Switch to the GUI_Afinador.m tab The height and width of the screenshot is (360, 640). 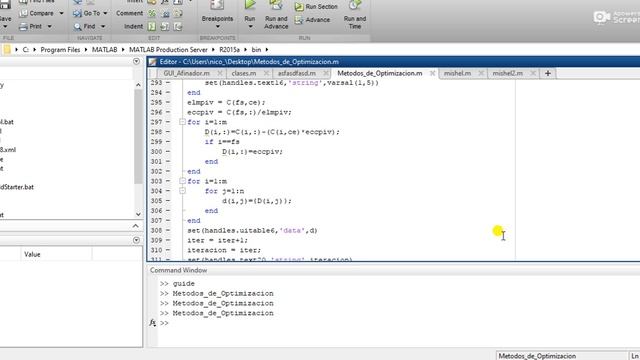187,73
